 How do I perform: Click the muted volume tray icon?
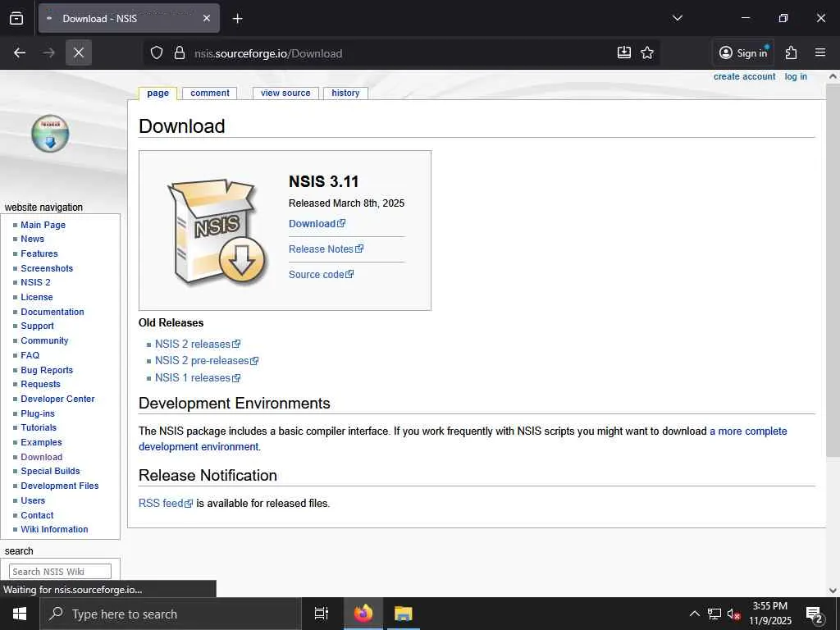[x=733, y=614]
